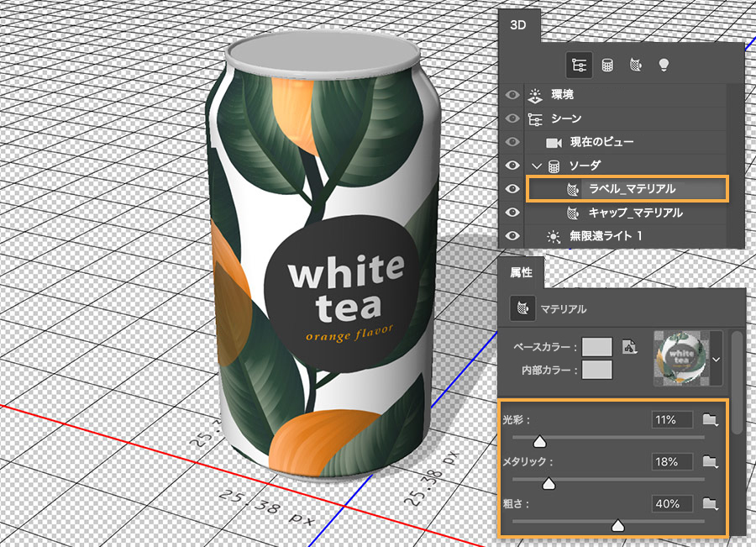This screenshot has width=756, height=547.
Task: Toggle visibility of 環境 row
Action: (512, 95)
